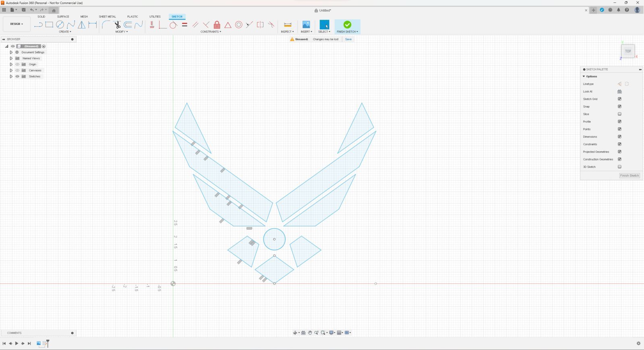Toggle the Constraints checkbox
Viewport: 644px width, 350px height.
[x=619, y=144]
